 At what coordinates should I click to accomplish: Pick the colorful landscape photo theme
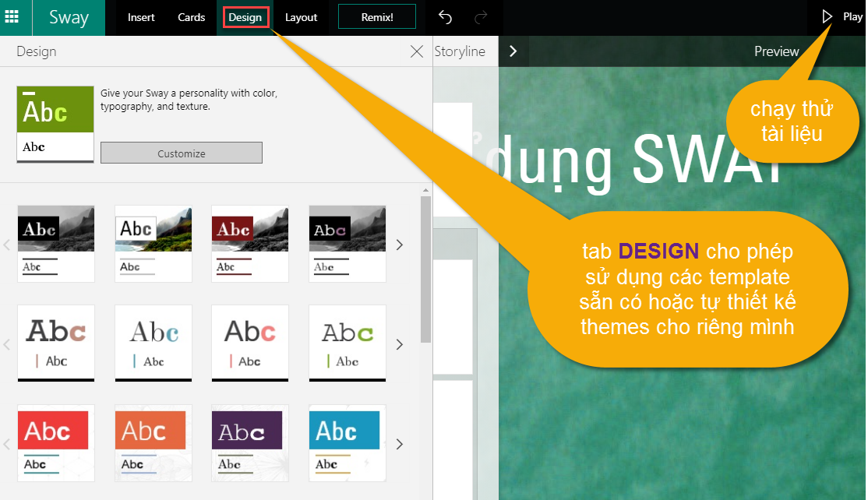(x=153, y=244)
